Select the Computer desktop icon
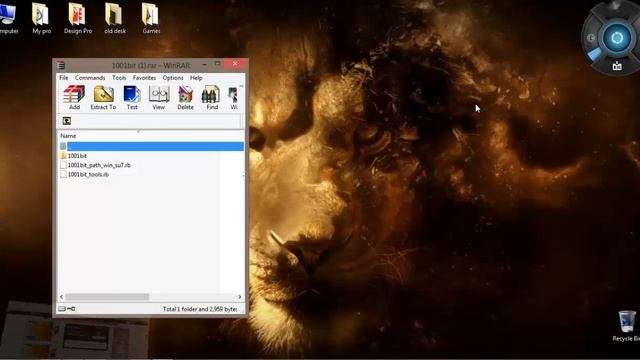The width and height of the screenshot is (640, 360). (8, 18)
